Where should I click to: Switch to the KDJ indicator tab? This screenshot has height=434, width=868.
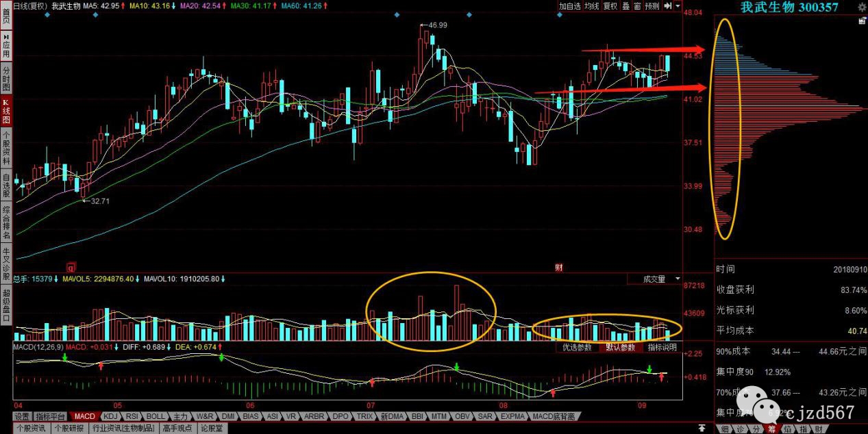[x=111, y=416]
